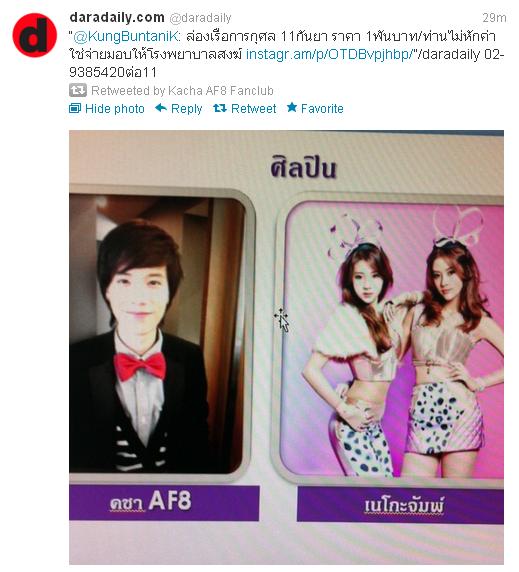
Task: Click the Reply arrow icon
Action: pyautogui.click(x=161, y=108)
